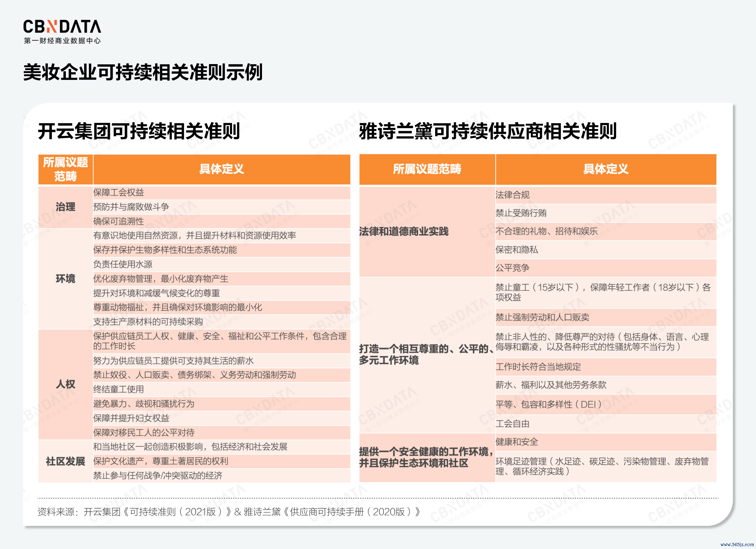Click the row 禁止受贿行贿
Viewport: 756px width, 549px height.
pyautogui.click(x=521, y=213)
